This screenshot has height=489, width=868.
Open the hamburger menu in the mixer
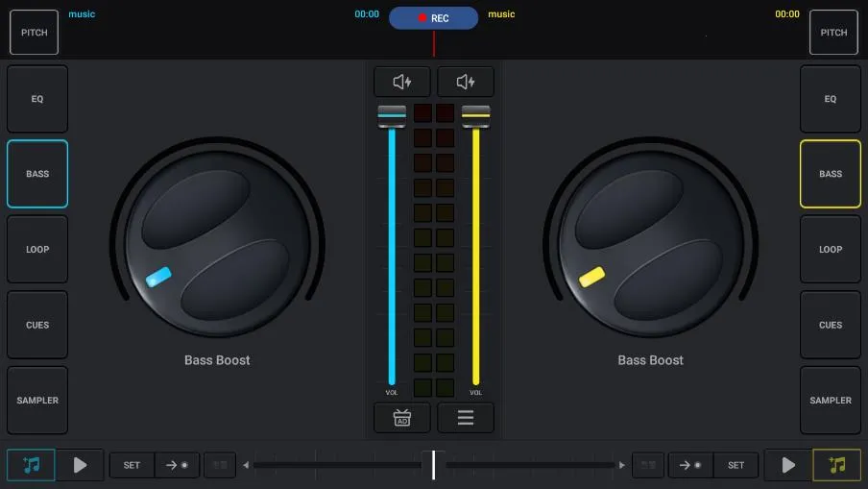tap(466, 418)
